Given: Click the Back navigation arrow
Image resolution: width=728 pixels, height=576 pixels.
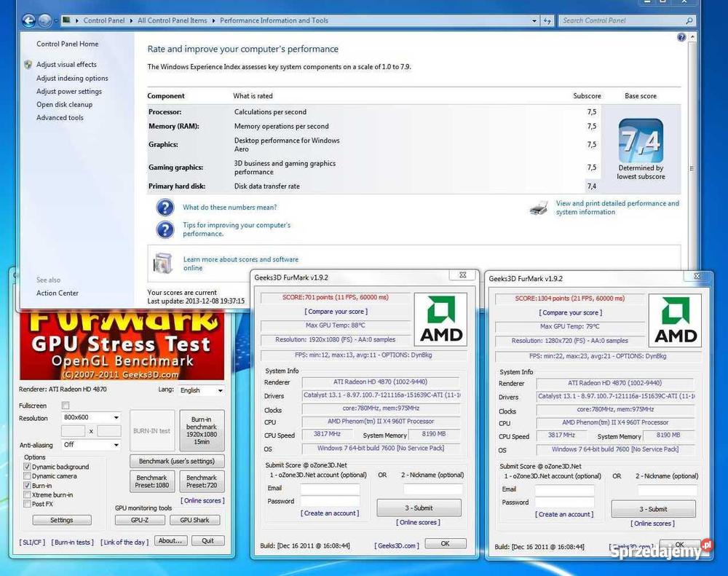Looking at the screenshot, I should click(29, 20).
